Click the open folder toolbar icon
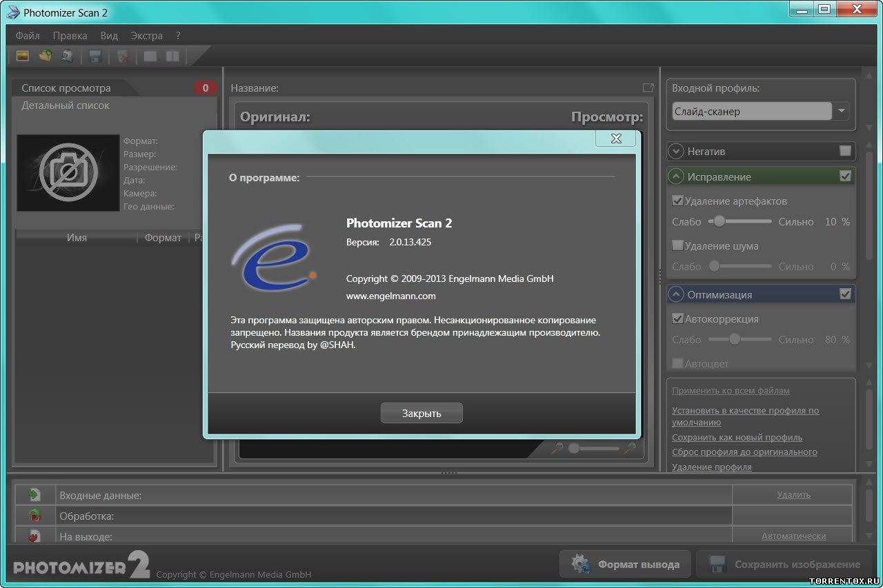The height and width of the screenshot is (588, 883). [45, 56]
